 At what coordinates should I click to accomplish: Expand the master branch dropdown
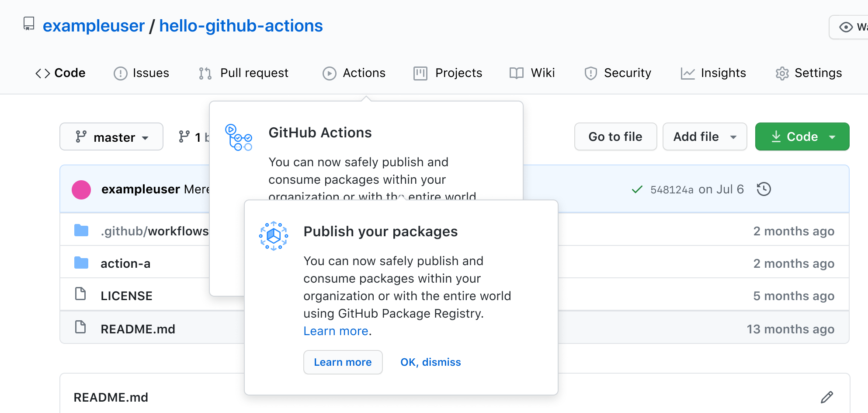[x=111, y=136]
